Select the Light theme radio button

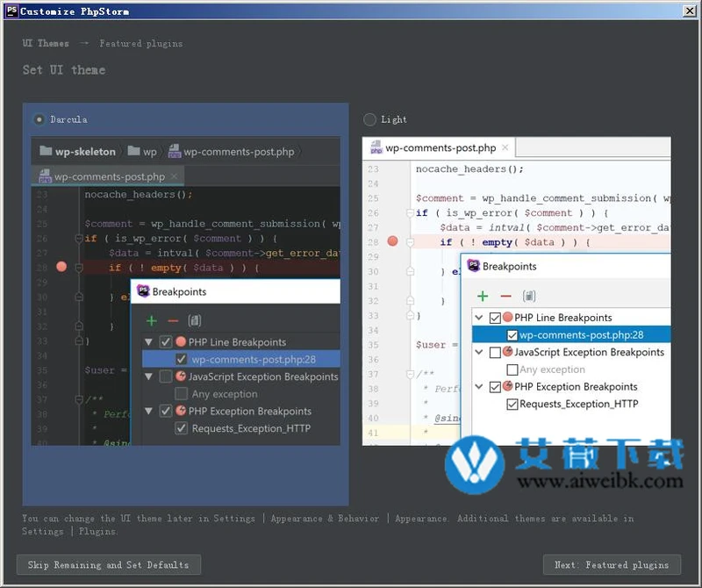(x=369, y=119)
